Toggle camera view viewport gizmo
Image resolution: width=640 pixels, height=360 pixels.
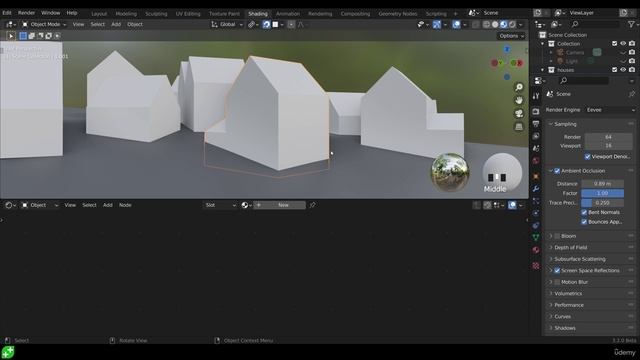519,113
